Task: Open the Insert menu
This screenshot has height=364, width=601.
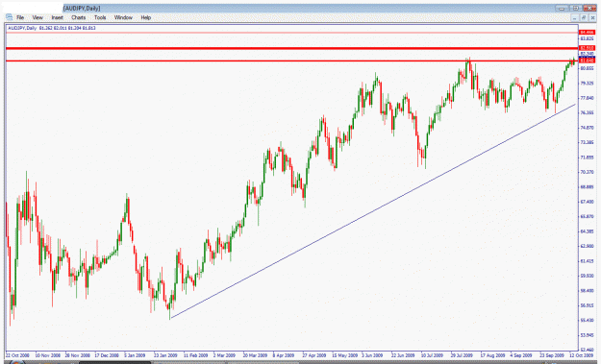Action: [x=57, y=17]
